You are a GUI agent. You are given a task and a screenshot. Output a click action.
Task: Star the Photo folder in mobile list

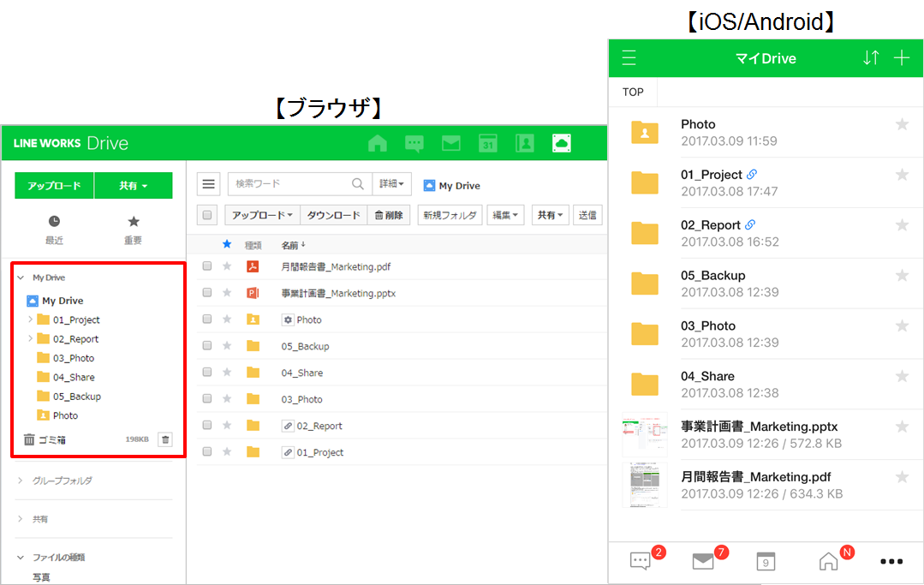click(x=902, y=125)
